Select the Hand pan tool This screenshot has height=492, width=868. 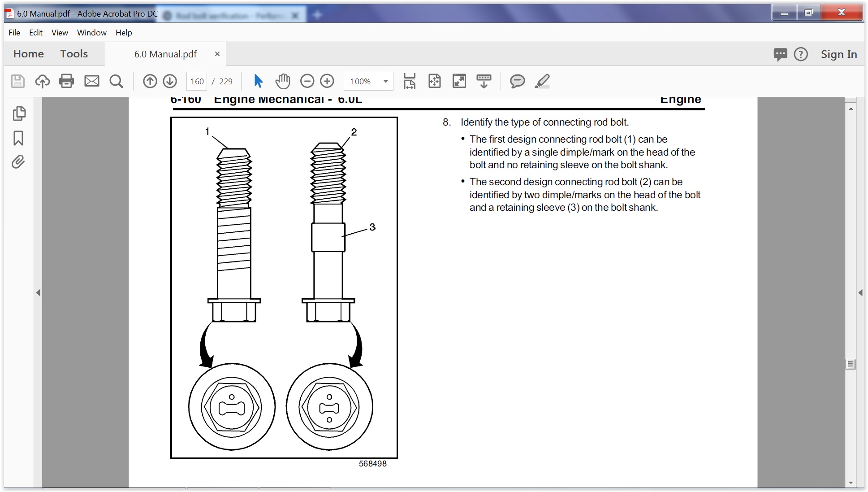tap(283, 81)
